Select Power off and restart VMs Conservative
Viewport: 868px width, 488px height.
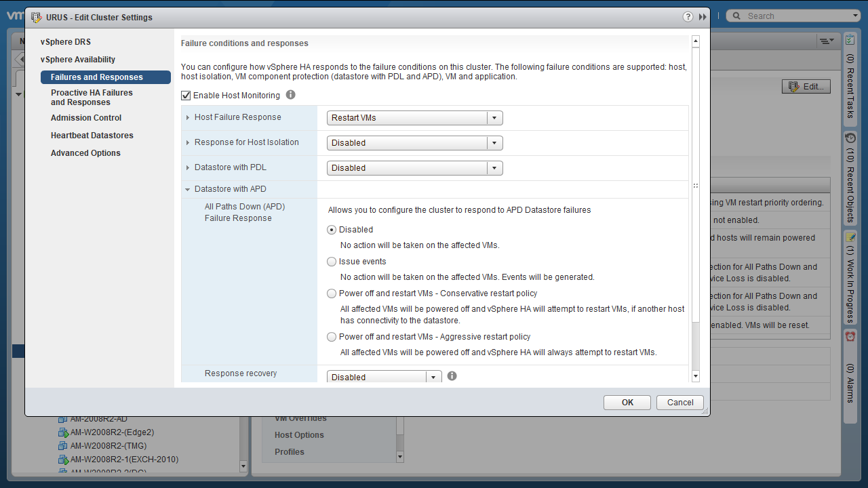(x=332, y=293)
